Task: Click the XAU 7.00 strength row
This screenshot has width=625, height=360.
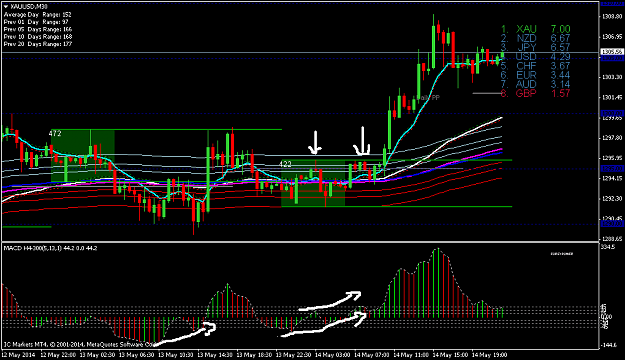Action: [536, 29]
